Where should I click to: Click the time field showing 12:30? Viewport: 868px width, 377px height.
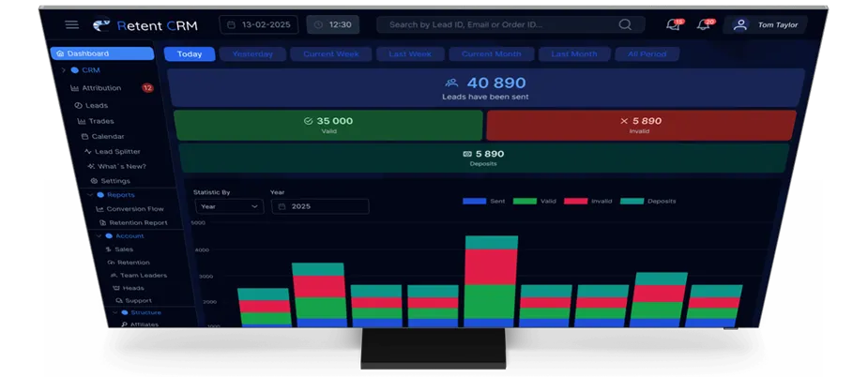tap(333, 25)
